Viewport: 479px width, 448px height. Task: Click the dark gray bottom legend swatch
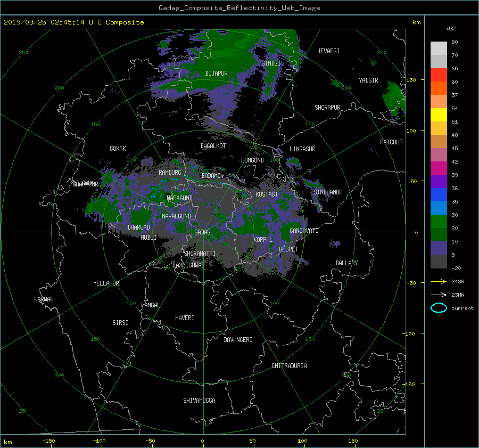click(439, 261)
